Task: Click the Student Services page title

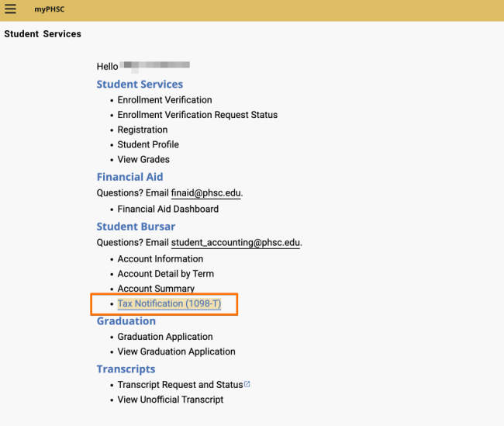Action: (x=43, y=34)
